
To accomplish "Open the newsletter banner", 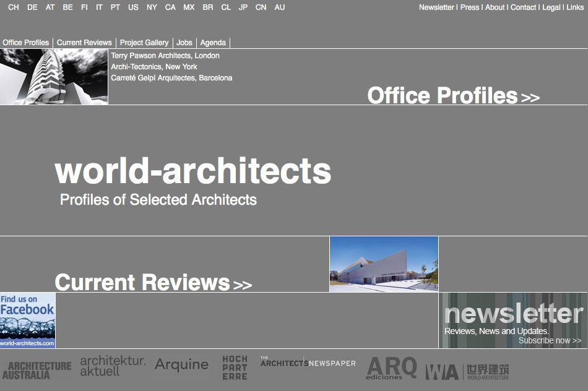I will (x=513, y=320).
